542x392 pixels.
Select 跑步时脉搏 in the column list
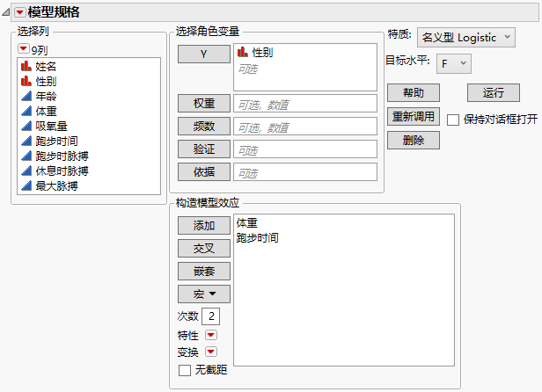coord(62,156)
